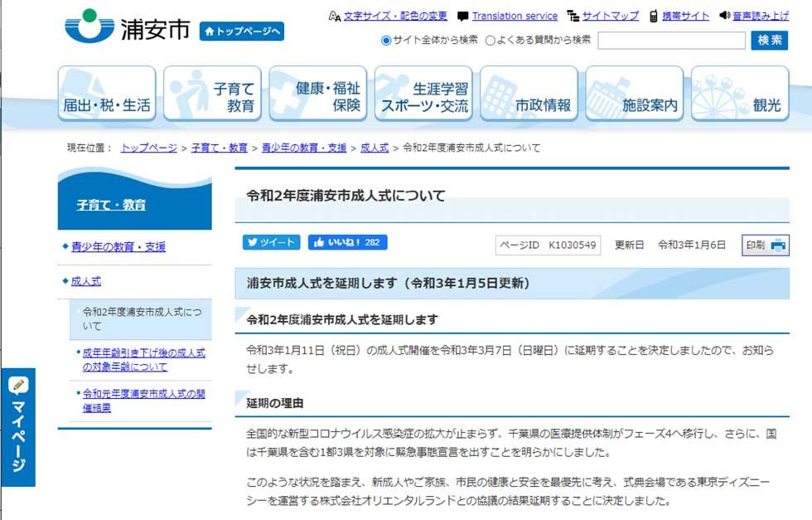Open the 携帯サイト link
The image size is (812, 520).
click(686, 16)
